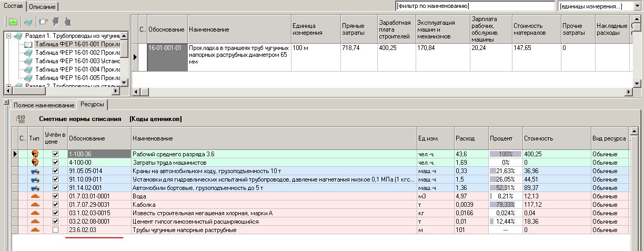Click the worker icon in row 1-100-36
This screenshot has height=251, width=644.
click(35, 154)
